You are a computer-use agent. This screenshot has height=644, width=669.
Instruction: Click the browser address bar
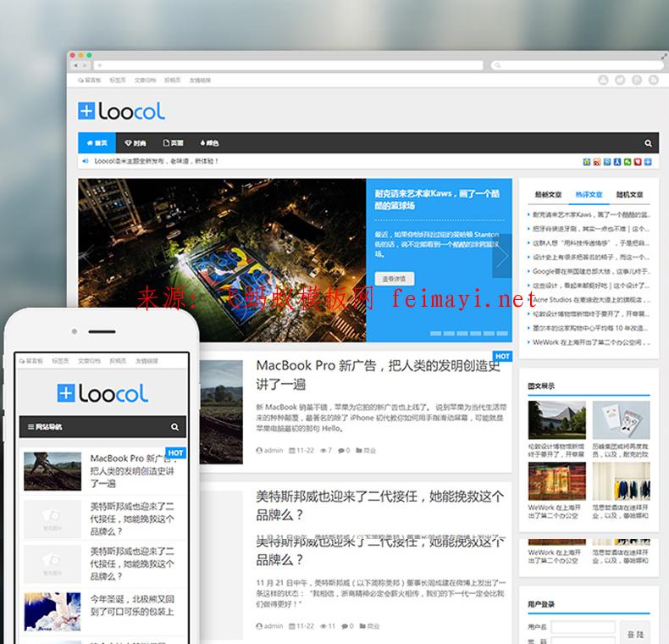pyautogui.click(x=288, y=65)
